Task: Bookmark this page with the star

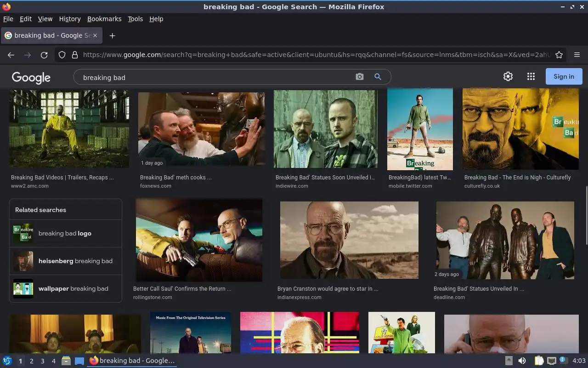Action: pos(559,55)
